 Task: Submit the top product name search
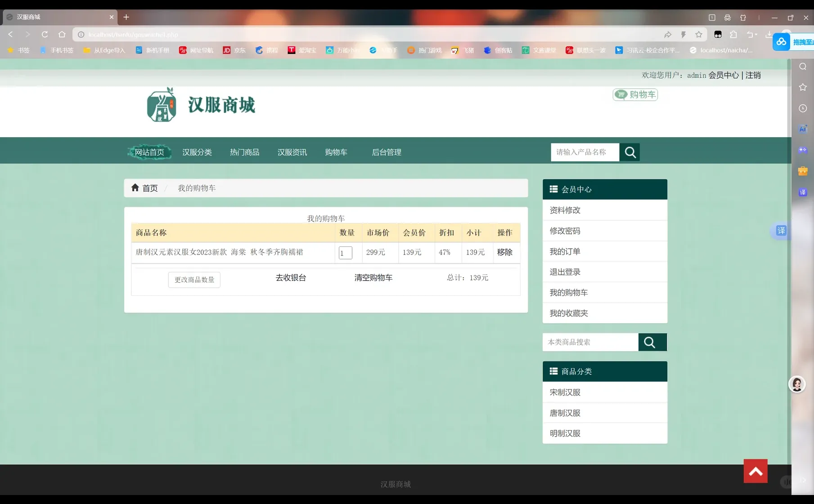pyautogui.click(x=630, y=152)
